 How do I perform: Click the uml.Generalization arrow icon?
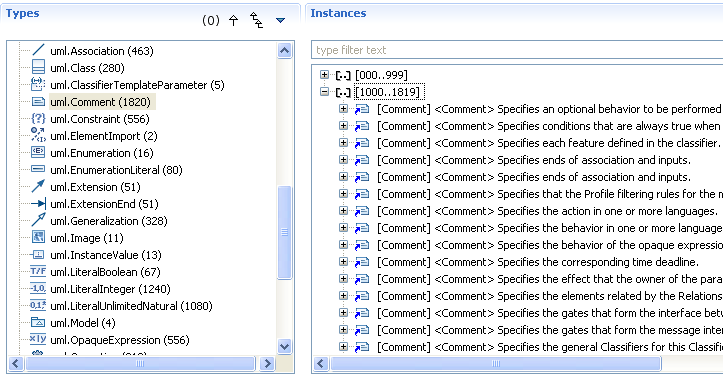pyautogui.click(x=38, y=221)
